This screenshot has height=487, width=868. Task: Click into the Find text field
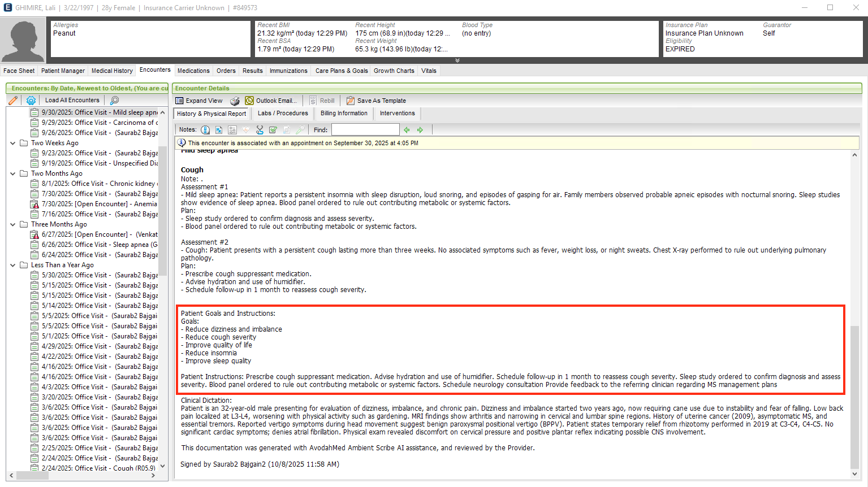[x=365, y=130]
